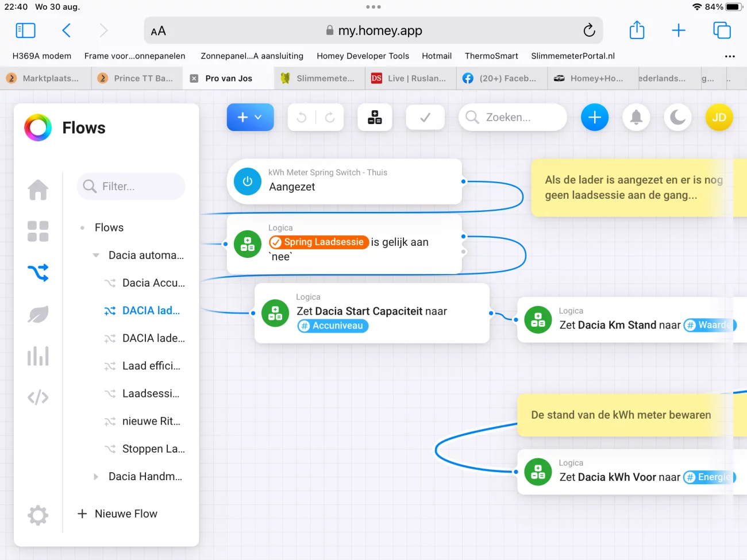Open Laad effici... flow
The height and width of the screenshot is (560, 747).
(143, 365)
